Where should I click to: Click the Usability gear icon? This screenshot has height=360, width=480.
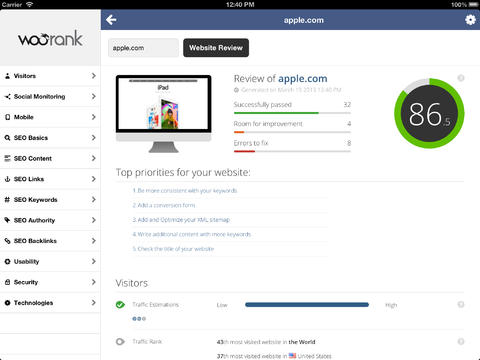point(7,262)
